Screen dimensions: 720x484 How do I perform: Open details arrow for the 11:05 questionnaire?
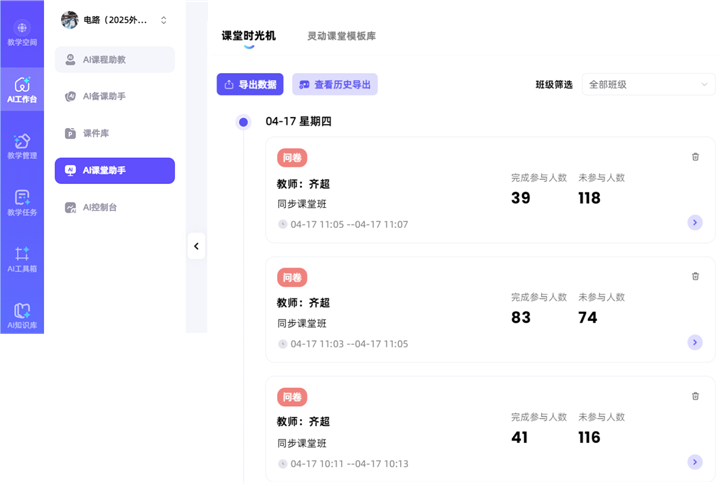(x=695, y=223)
